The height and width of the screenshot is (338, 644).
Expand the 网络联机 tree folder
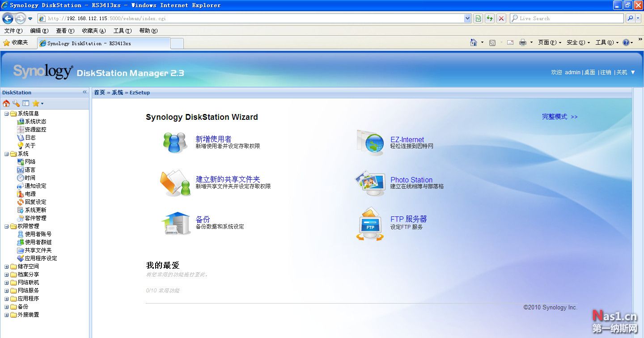point(6,283)
